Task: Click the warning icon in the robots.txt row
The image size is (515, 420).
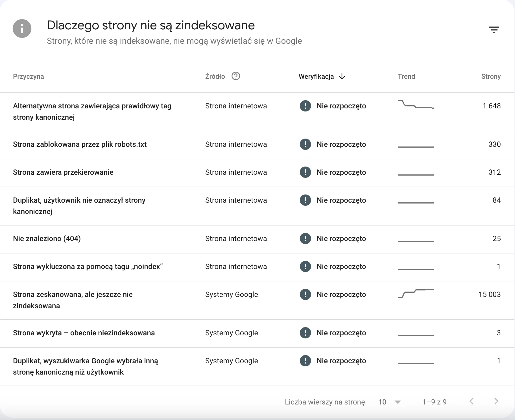Action: tap(305, 144)
